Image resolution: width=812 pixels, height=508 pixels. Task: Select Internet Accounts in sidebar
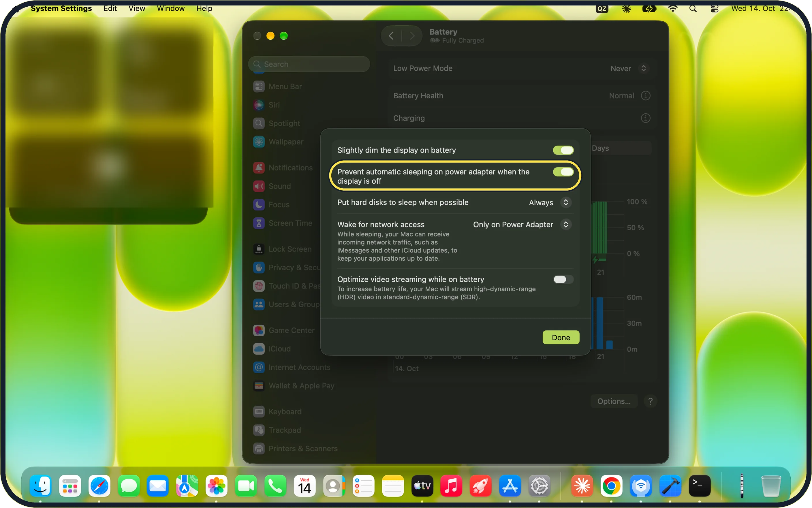pyautogui.click(x=292, y=368)
